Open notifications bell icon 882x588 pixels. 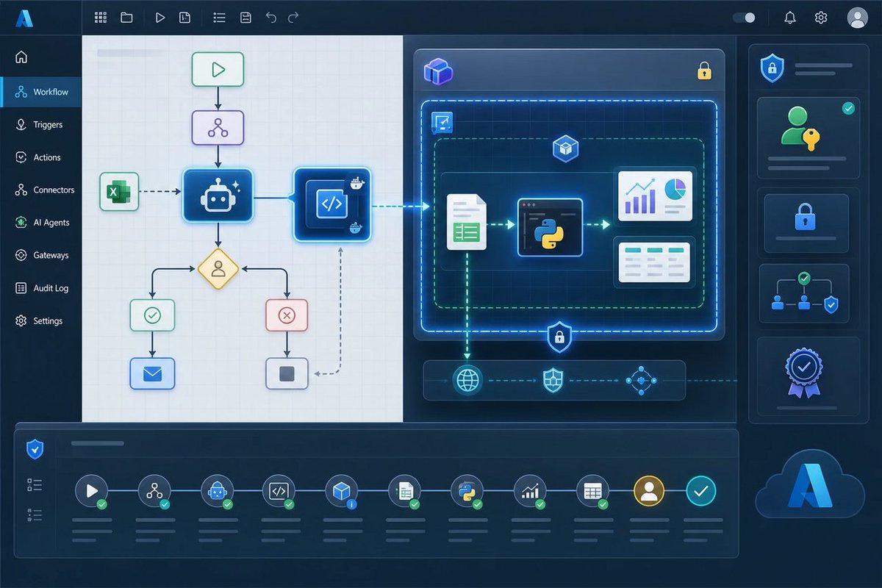(790, 18)
